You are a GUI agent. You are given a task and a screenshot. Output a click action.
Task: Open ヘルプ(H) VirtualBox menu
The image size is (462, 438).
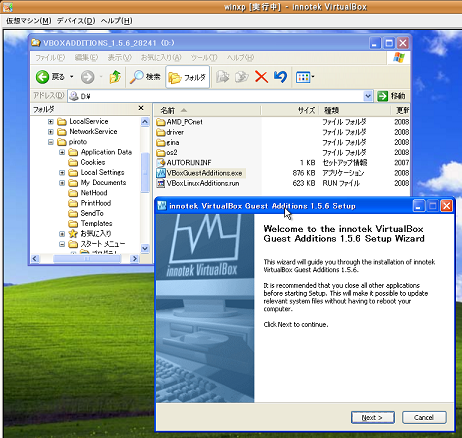pyautogui.click(x=116, y=21)
